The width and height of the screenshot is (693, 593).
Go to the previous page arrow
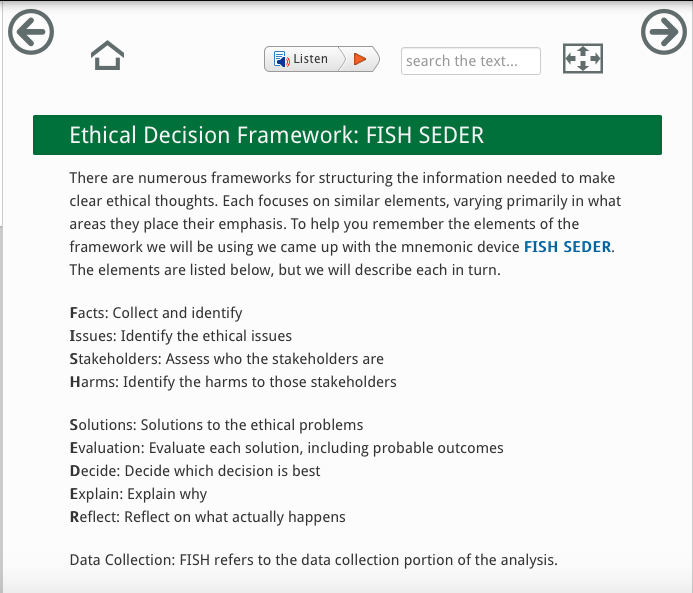tap(30, 32)
